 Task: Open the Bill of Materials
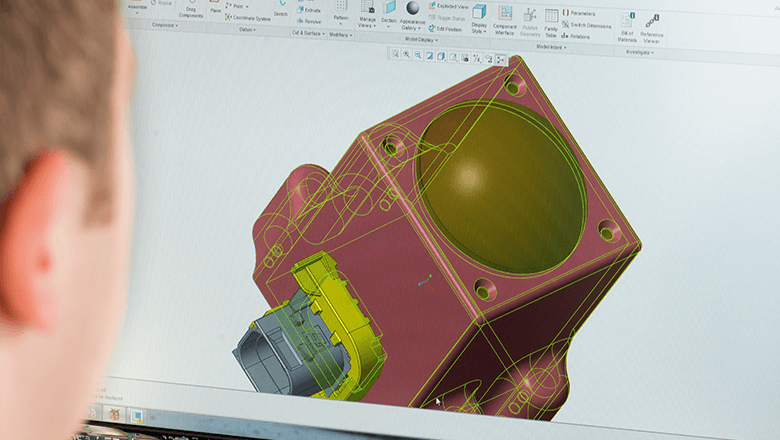627,28
